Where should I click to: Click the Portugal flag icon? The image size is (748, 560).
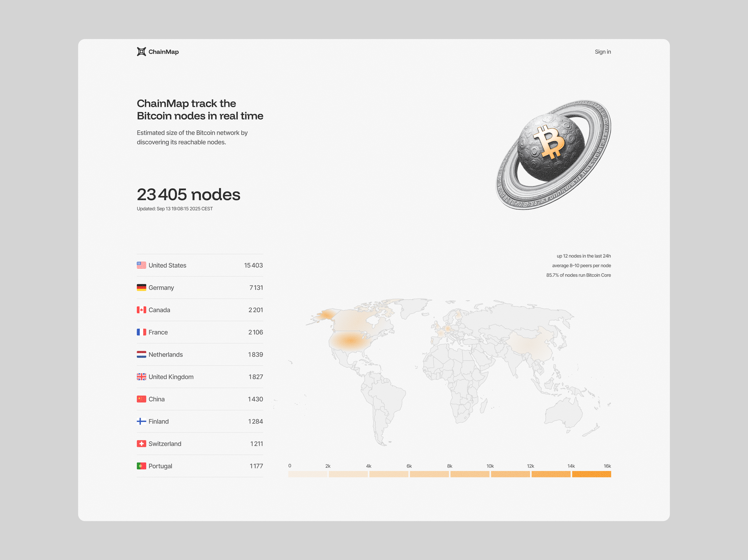(141, 466)
